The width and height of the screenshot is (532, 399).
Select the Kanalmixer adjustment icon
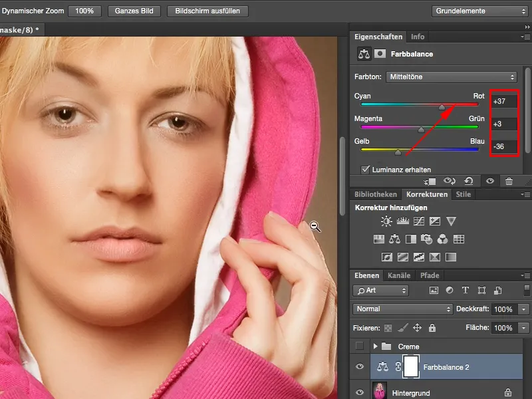point(443,238)
